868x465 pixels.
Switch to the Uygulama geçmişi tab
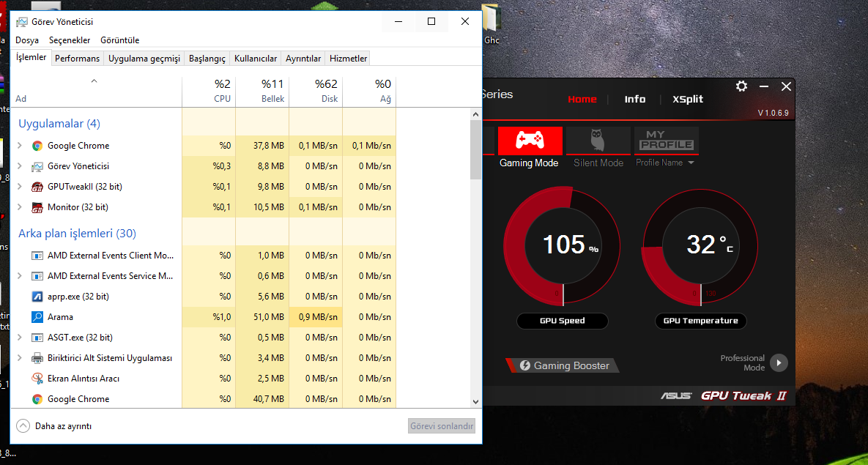tap(144, 58)
